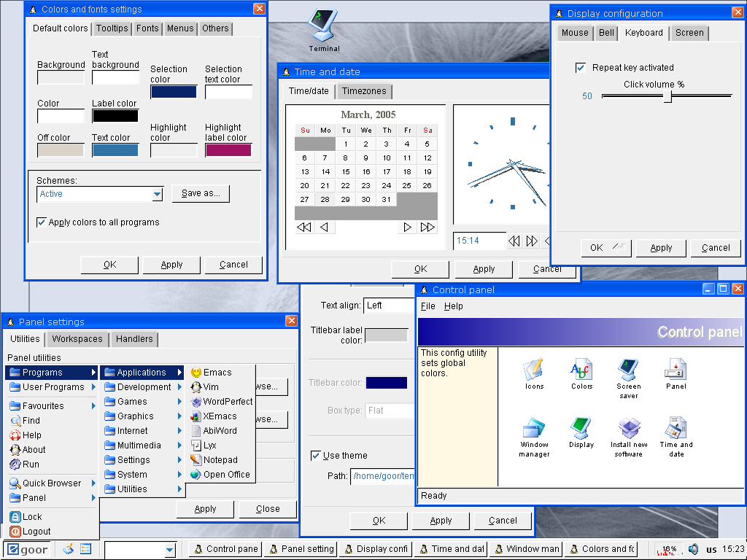Screen dimensions: 747x560
Task: Launch the Screen saver settings icon
Action: (628, 370)
